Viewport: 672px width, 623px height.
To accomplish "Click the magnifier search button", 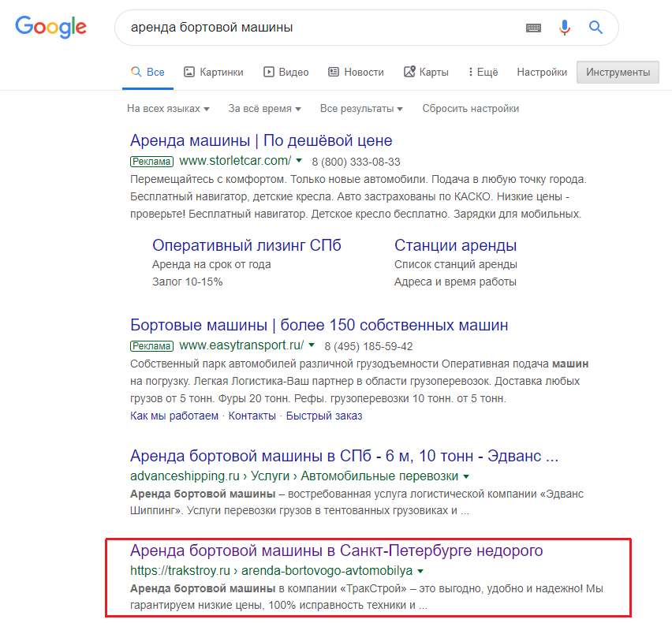I will point(596,28).
